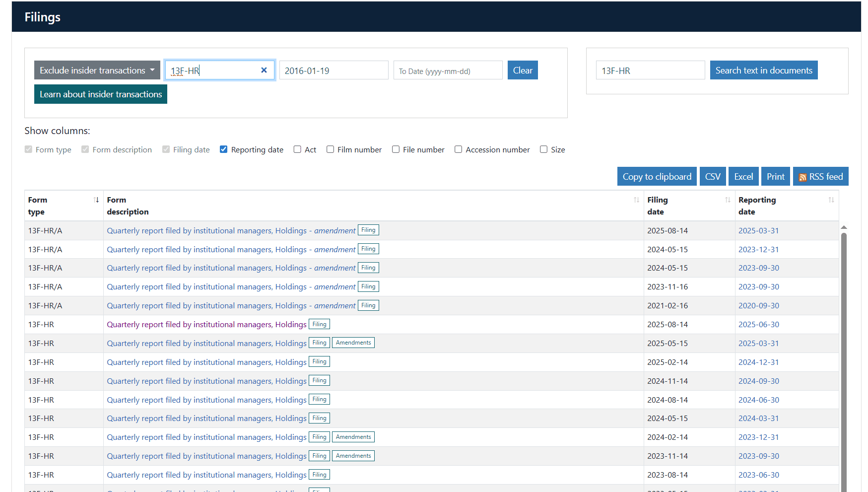
Task: Click the Clear button
Action: pos(523,70)
